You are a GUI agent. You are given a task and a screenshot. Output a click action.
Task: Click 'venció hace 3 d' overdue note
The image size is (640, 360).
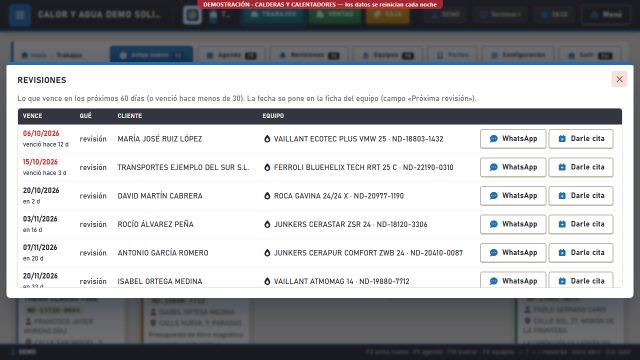point(44,173)
